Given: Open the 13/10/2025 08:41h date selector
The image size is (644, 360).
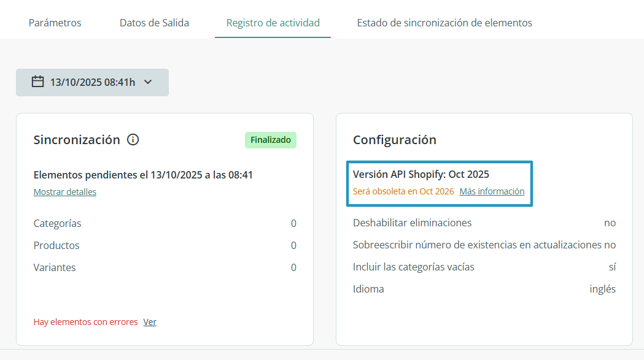Looking at the screenshot, I should coord(92,82).
